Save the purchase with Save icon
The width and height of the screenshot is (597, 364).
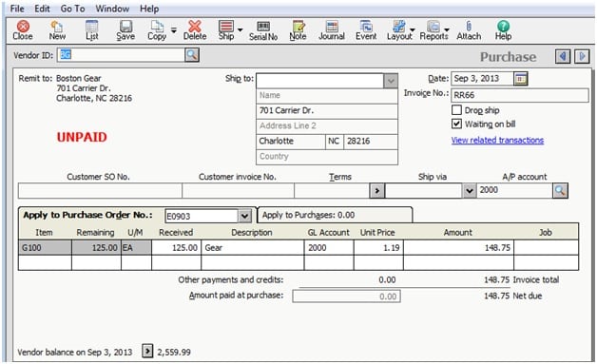click(x=125, y=30)
